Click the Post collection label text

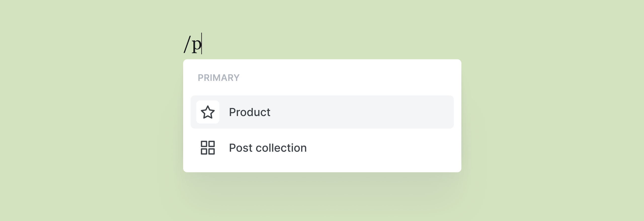click(268, 148)
